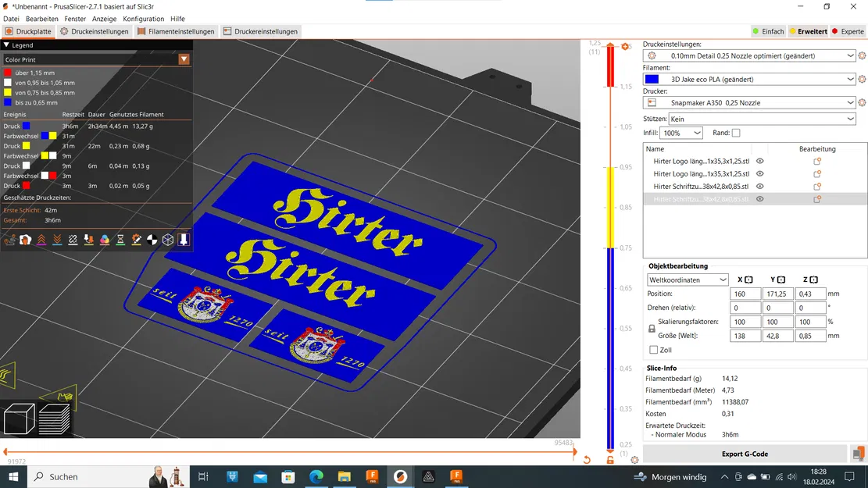Click the undo arrow below layer slider
Screen dimensions: 868x488
(x=587, y=460)
